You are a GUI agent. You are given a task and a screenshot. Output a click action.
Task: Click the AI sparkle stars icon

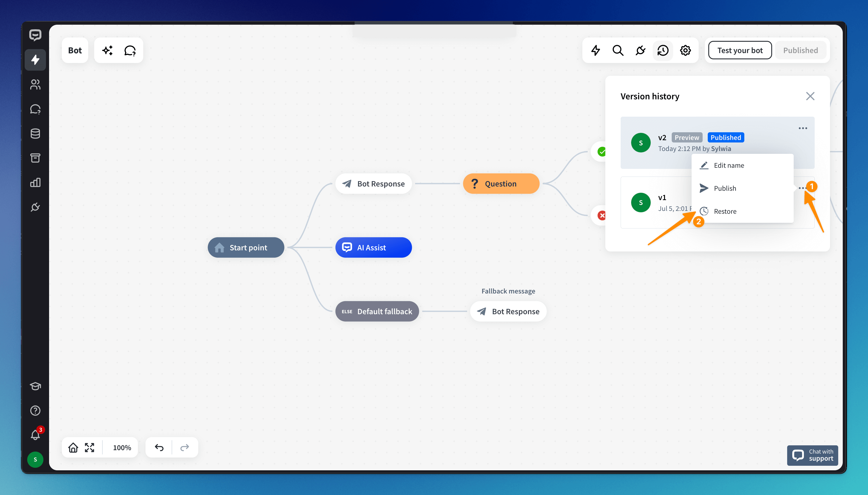[x=107, y=50]
